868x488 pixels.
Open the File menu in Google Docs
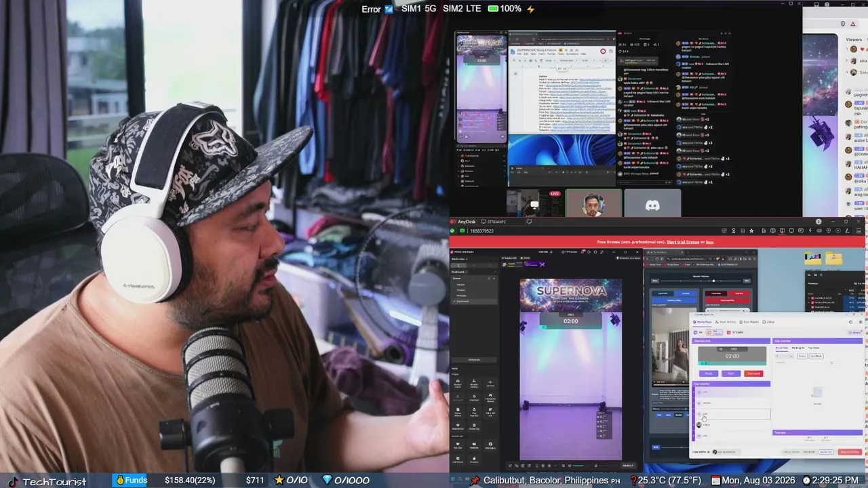[x=521, y=54]
